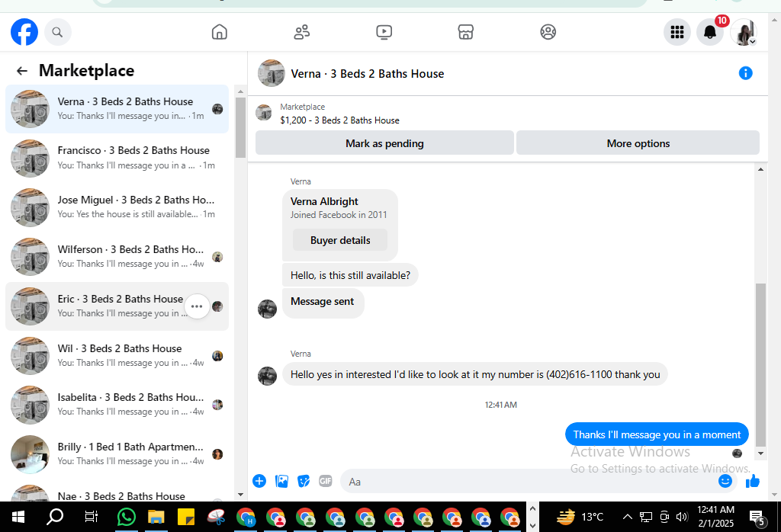Click Verna's avatar beside phone number message

click(x=267, y=376)
